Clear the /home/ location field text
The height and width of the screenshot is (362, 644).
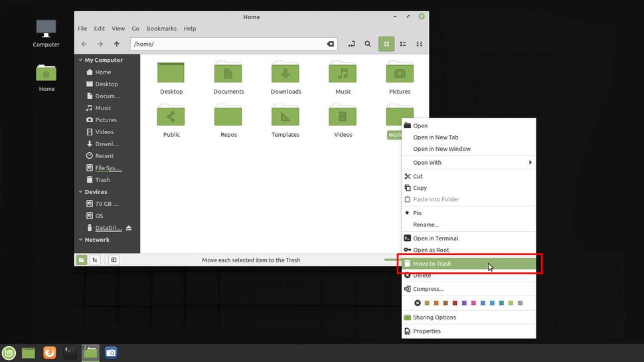click(330, 44)
